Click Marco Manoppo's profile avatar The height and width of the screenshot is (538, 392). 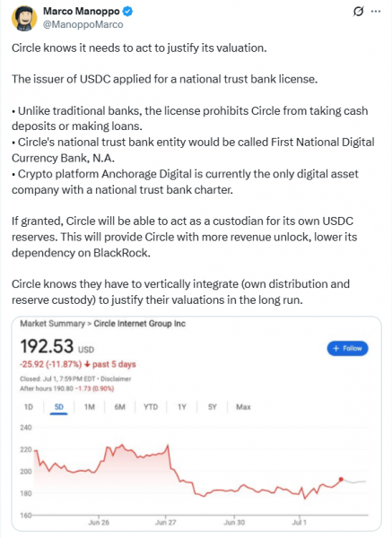tap(24, 18)
